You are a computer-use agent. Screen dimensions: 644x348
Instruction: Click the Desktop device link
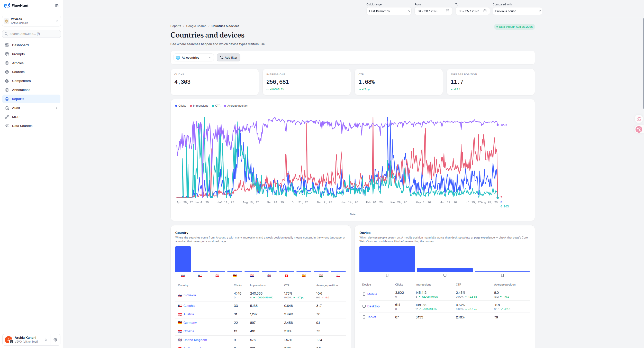click(x=373, y=306)
